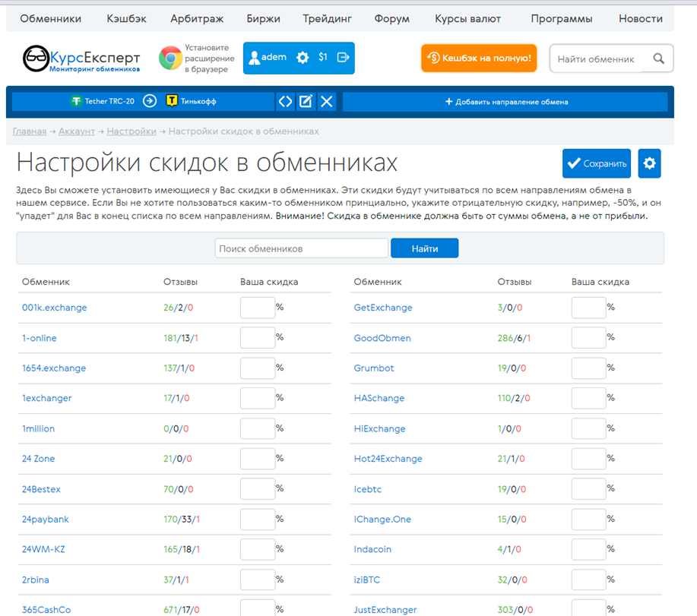Click the $1 balance indicator

tap(323, 57)
